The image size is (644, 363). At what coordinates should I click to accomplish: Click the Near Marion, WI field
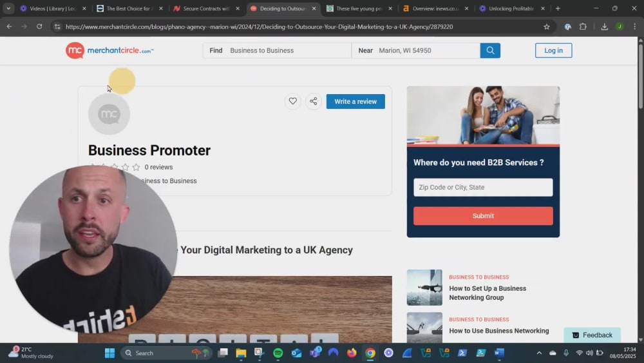coord(415,50)
